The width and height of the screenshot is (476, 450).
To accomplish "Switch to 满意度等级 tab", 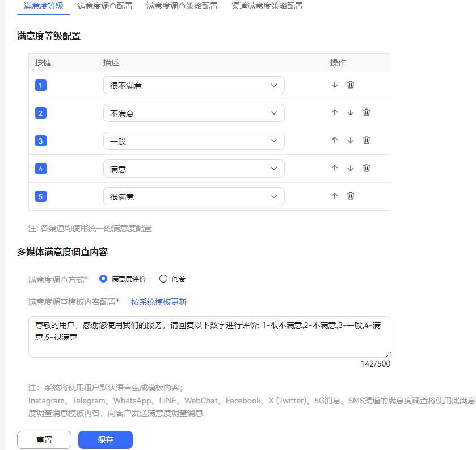I will point(44,6).
